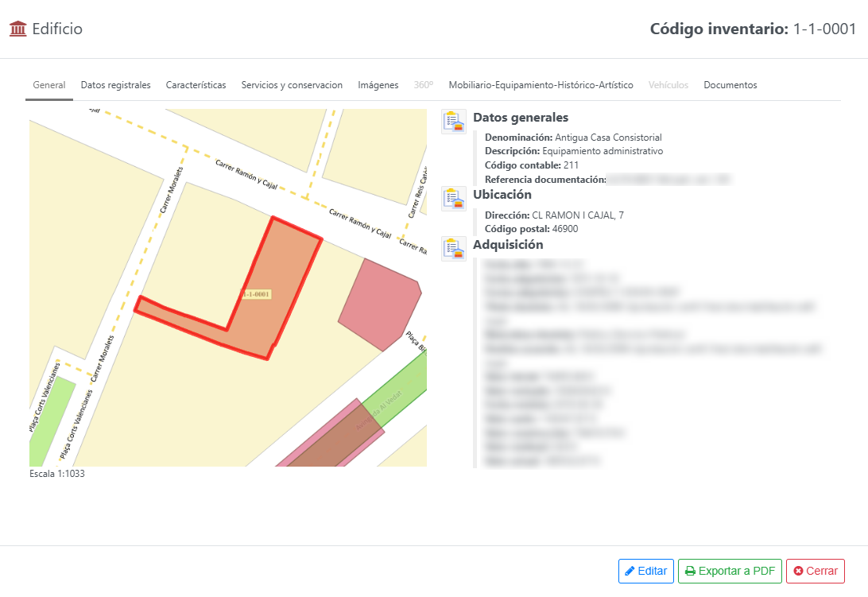Click the Edificio building icon in header
The height and width of the screenshot is (597, 868).
click(x=17, y=29)
